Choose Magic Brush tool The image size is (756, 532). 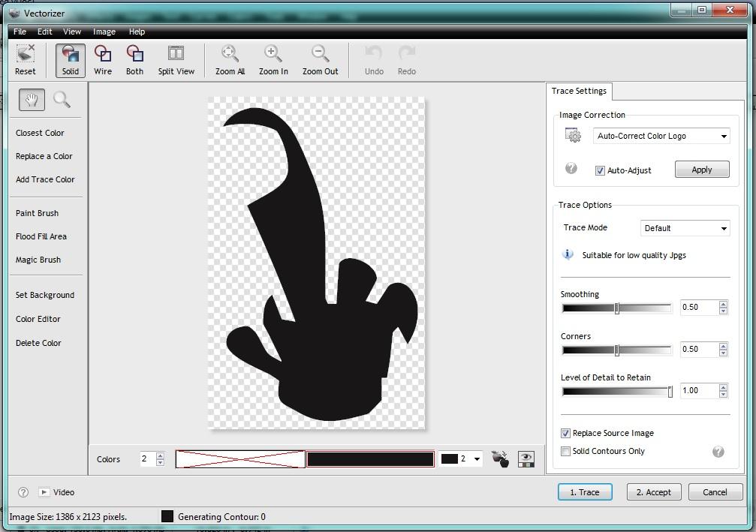tap(38, 260)
